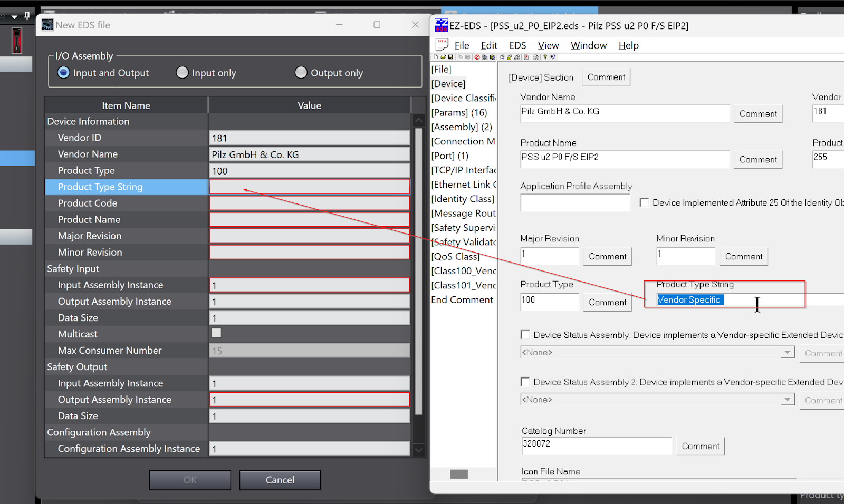
Task: Open the Help menu in EZ-EDS
Action: pyautogui.click(x=628, y=45)
